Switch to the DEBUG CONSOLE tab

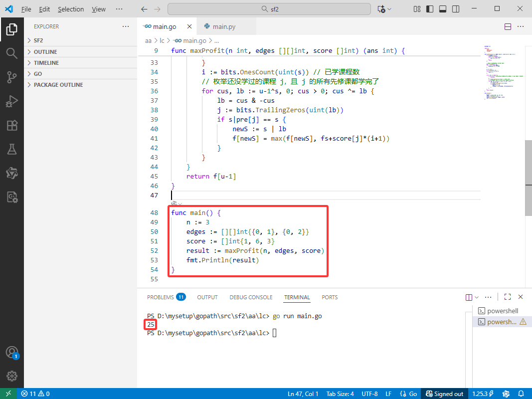pos(251,297)
